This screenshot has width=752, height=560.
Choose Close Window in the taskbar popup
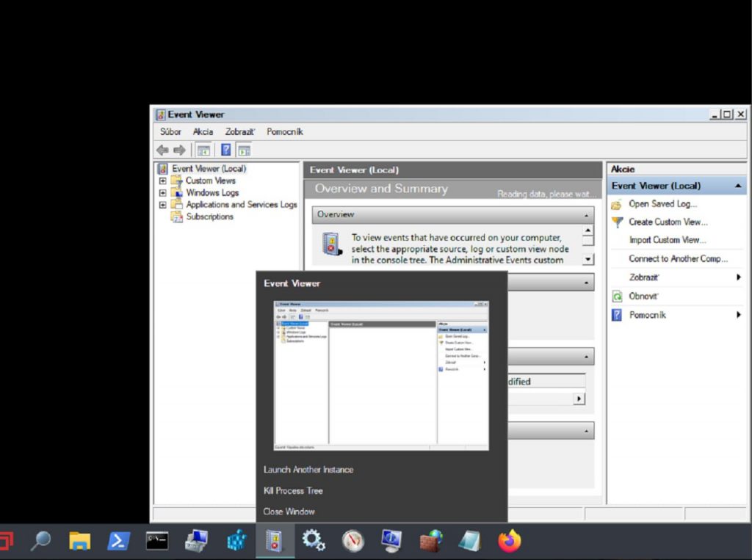pos(289,512)
